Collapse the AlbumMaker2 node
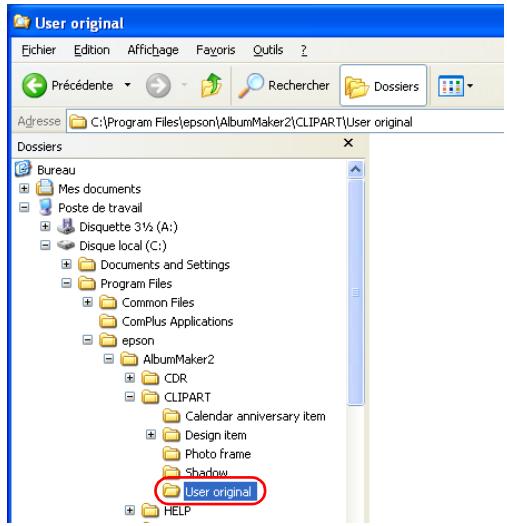Viewport: 507px width, 526px height. [109, 359]
